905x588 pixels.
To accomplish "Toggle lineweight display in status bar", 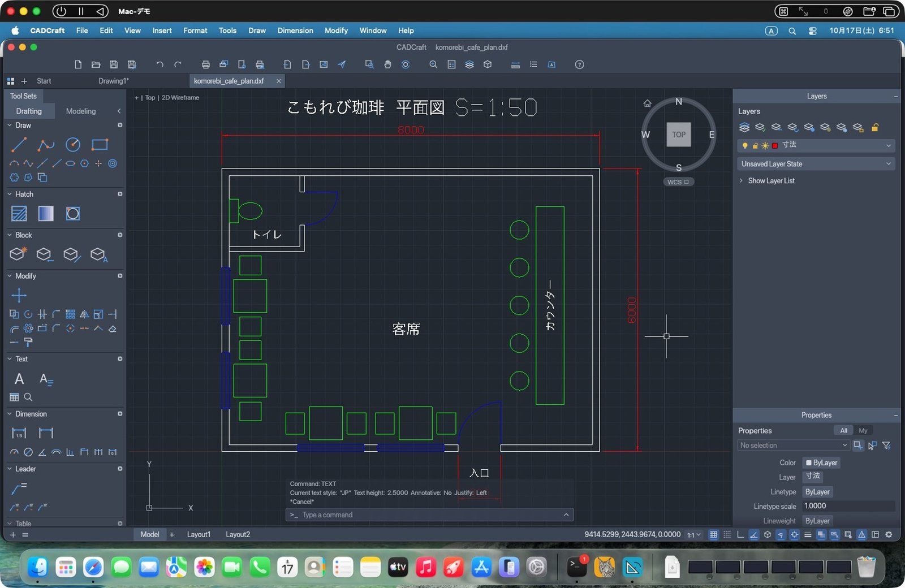I will (808, 534).
